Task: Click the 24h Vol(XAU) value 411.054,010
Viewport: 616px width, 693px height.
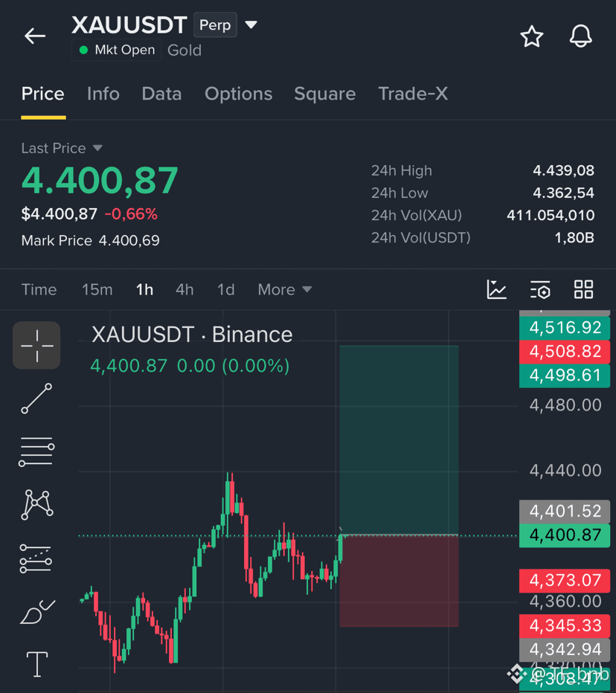Action: point(551,215)
